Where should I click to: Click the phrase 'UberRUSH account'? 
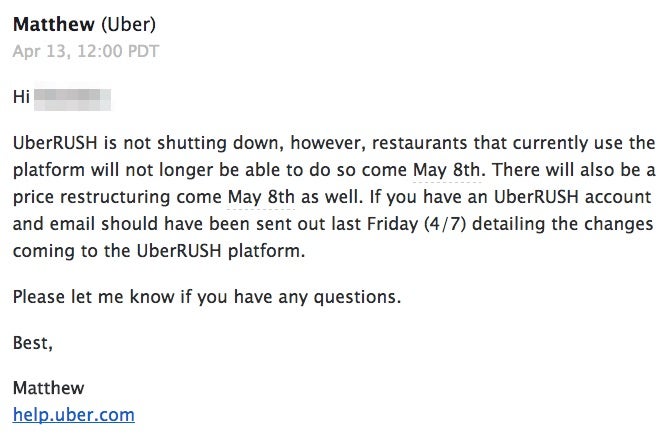pos(573,197)
